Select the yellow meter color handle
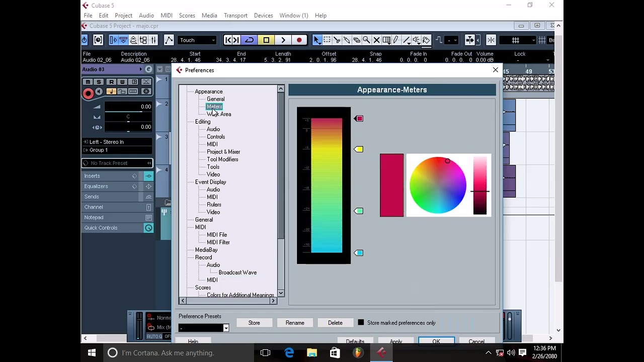 pos(359,149)
